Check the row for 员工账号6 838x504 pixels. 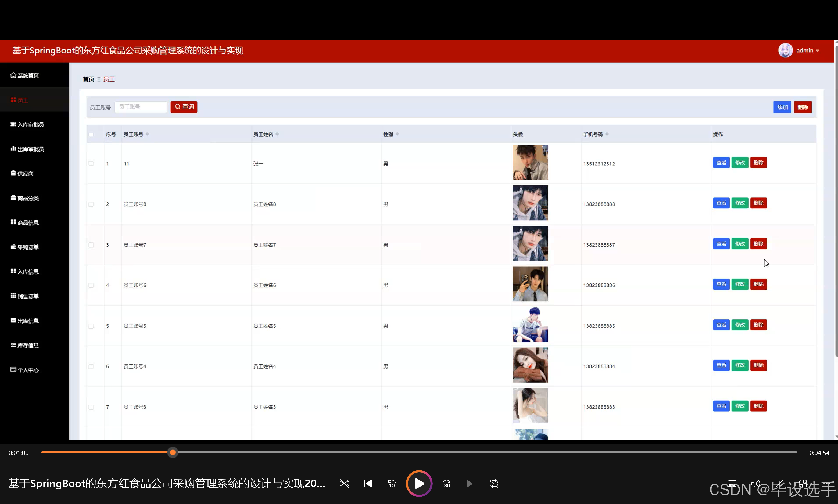coord(91,285)
